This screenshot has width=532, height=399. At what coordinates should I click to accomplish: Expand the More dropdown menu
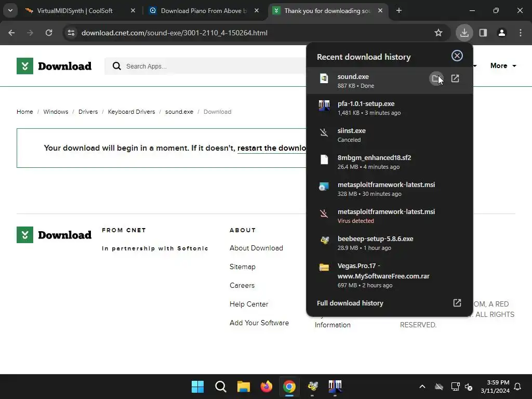coord(503,66)
